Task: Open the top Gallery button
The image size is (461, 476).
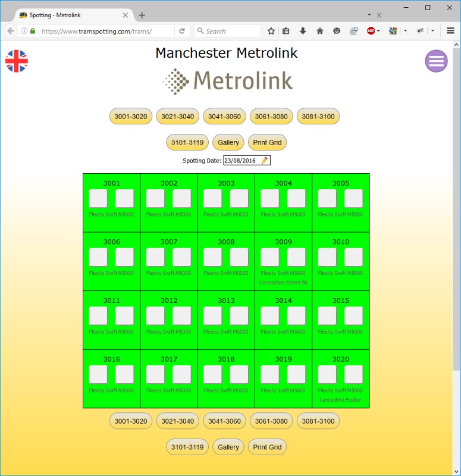Action: [228, 142]
